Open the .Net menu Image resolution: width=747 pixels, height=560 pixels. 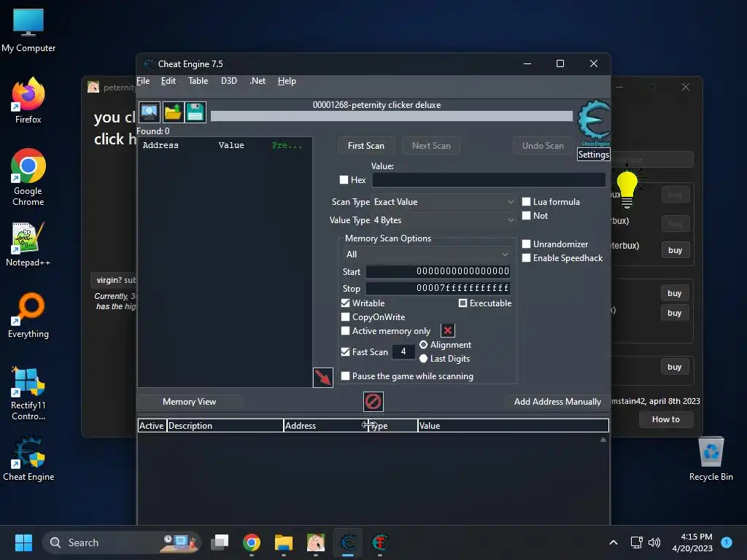[x=258, y=81]
